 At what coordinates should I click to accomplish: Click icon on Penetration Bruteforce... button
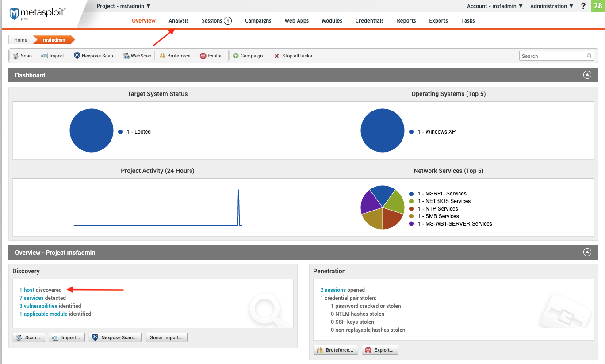coord(320,350)
